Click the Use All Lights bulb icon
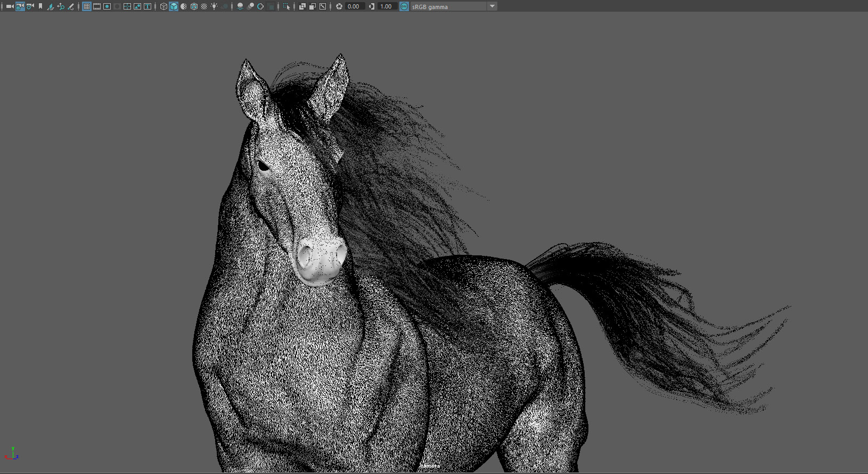Screen dimensions: 868x474 click(x=214, y=6)
